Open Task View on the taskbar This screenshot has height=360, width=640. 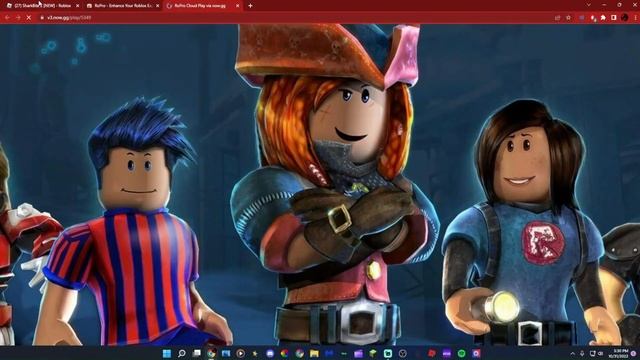196,353
